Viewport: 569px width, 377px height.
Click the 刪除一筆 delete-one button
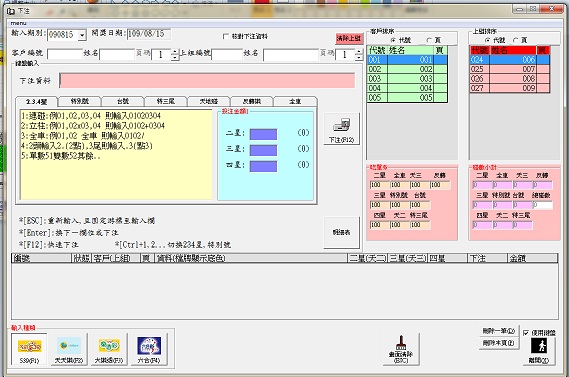pyautogui.click(x=499, y=331)
